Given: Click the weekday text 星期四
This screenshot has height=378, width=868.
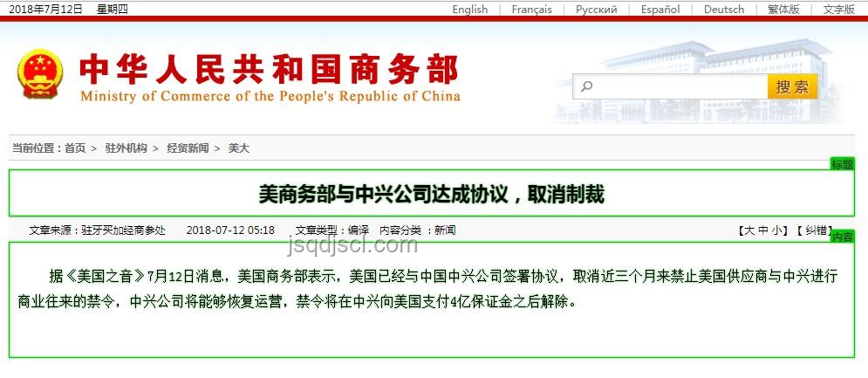Looking at the screenshot, I should [x=113, y=10].
